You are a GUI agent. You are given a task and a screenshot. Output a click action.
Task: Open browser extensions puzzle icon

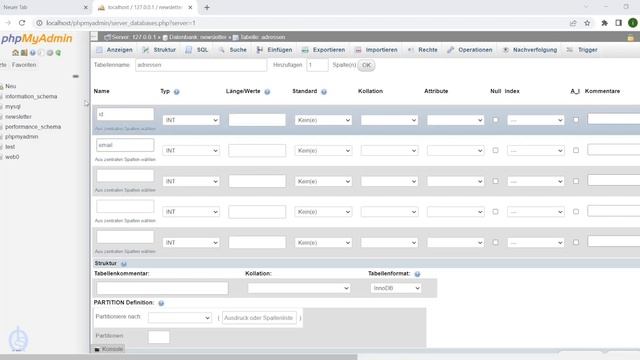click(x=604, y=23)
